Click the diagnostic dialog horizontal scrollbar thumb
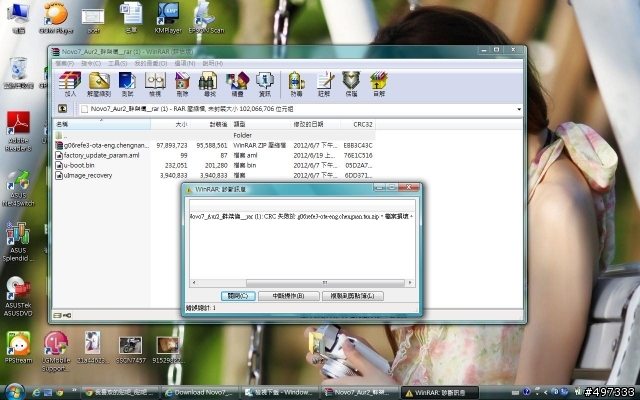The width and height of the screenshot is (640, 400). coord(325,282)
